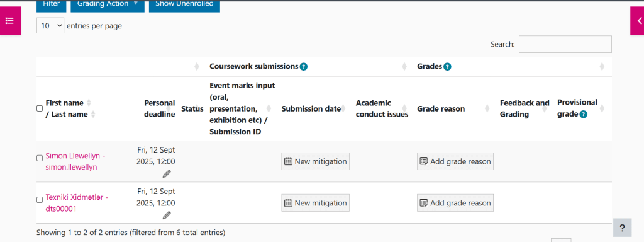
Task: Open Texniki Xidmətlər dts00001 profile link
Action: pos(77,203)
